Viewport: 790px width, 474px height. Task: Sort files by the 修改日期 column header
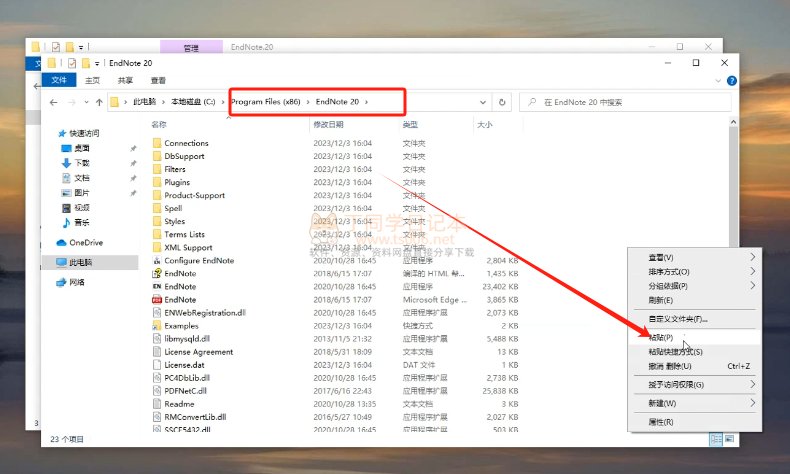click(328, 125)
